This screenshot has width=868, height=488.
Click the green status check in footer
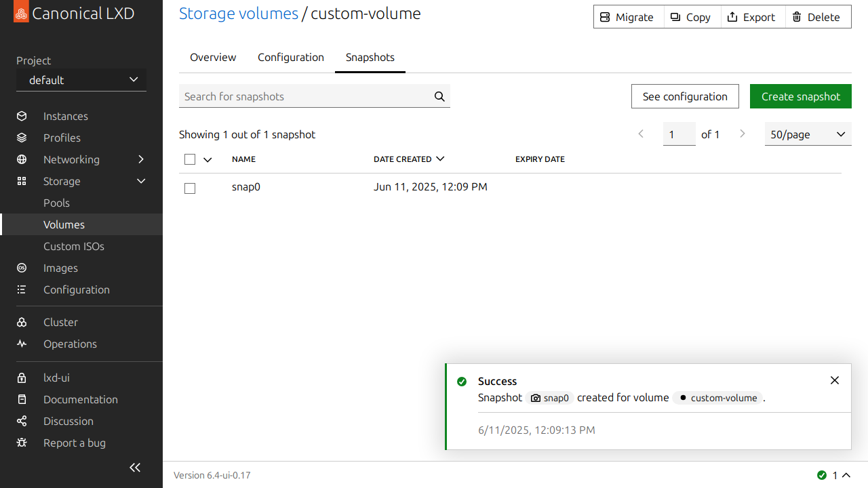point(822,475)
